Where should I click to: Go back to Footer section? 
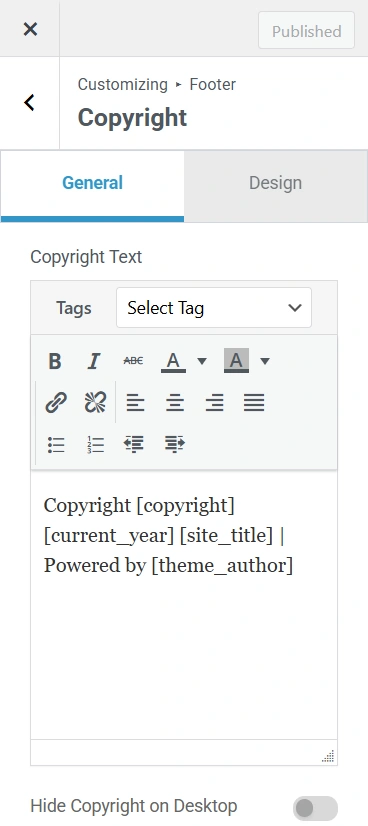(29, 103)
